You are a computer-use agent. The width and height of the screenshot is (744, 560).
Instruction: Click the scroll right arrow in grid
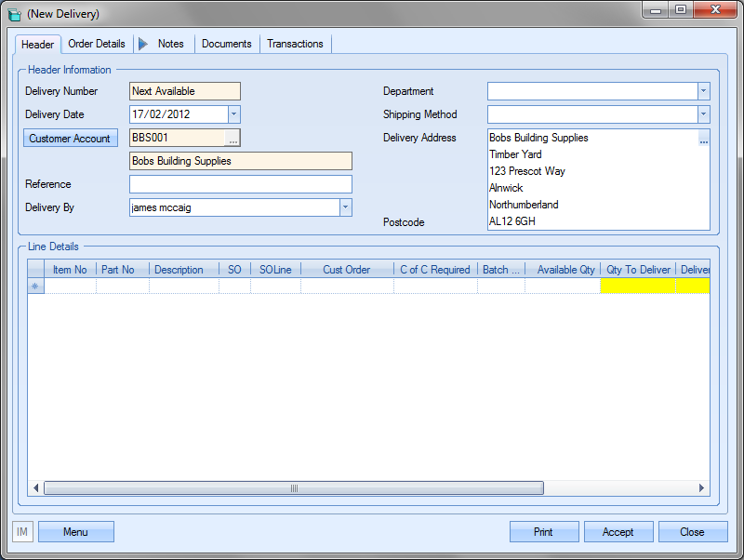point(703,488)
